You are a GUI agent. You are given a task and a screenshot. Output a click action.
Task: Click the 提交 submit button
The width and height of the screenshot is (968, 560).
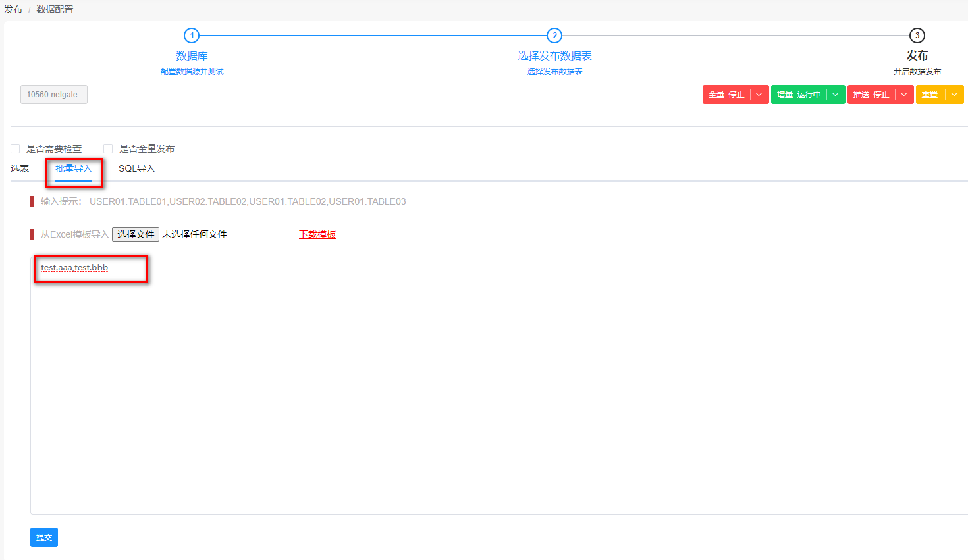44,538
